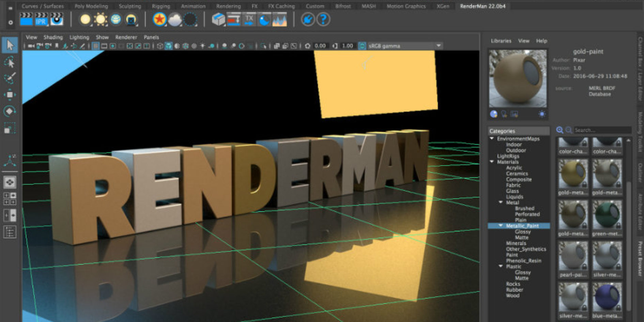The width and height of the screenshot is (644, 322).
Task: Open the render statistics graph icon
Action: click(x=279, y=19)
